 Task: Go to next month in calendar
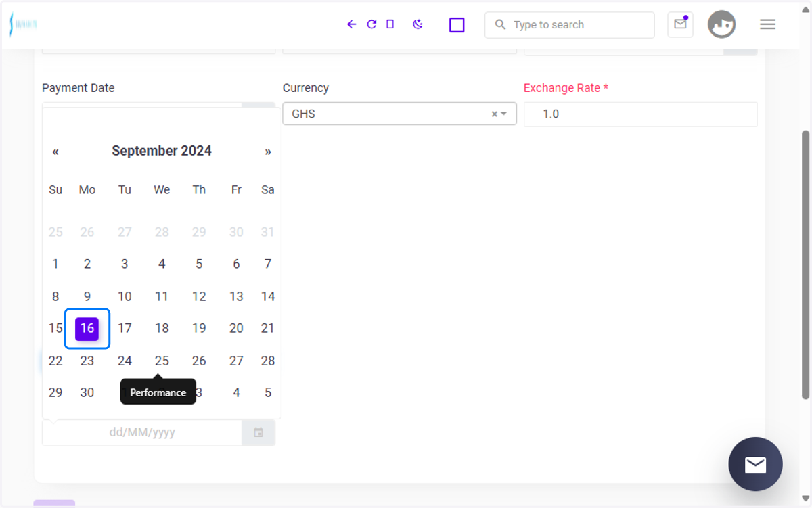tap(268, 152)
